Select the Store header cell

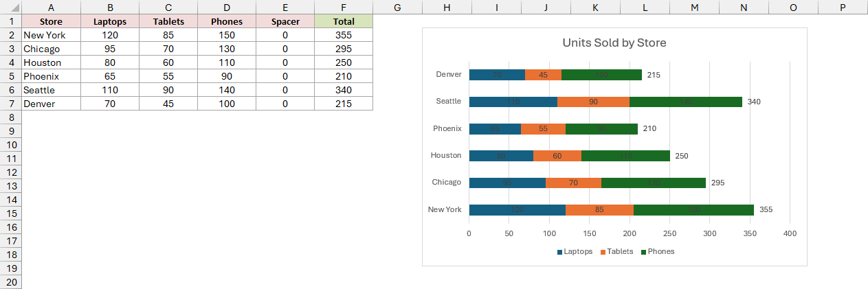pos(51,21)
